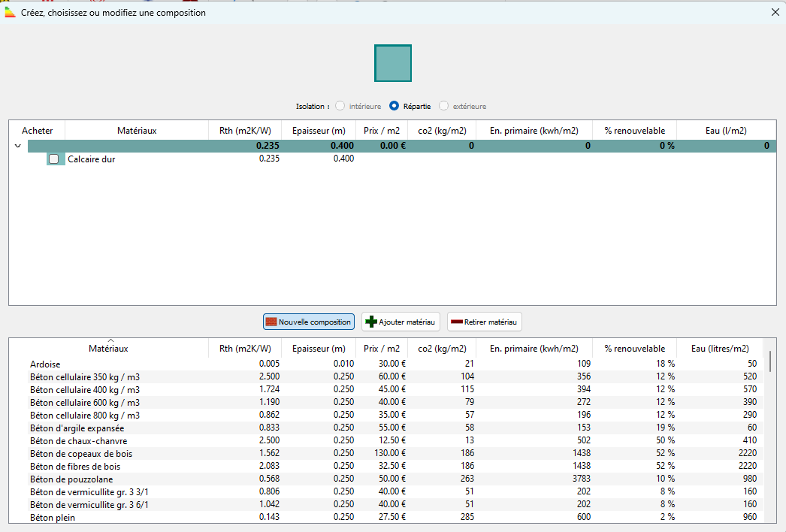The height and width of the screenshot is (532, 786).
Task: Tick the Calcaire dur purchase checkbox
Action: click(53, 159)
